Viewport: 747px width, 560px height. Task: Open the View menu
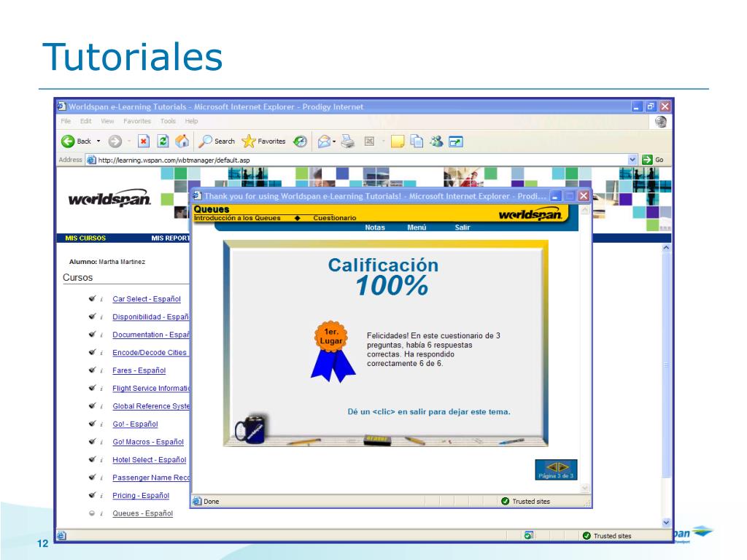(x=107, y=121)
